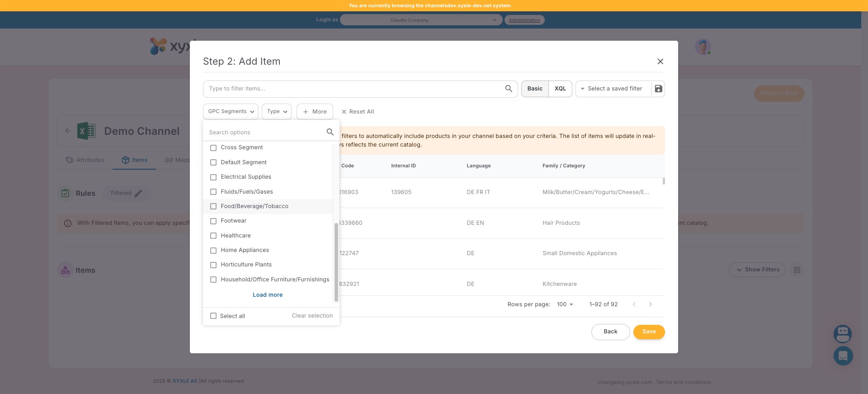Image resolution: width=868 pixels, height=394 pixels.
Task: Tick the Healthcare checkbox
Action: coord(213,236)
